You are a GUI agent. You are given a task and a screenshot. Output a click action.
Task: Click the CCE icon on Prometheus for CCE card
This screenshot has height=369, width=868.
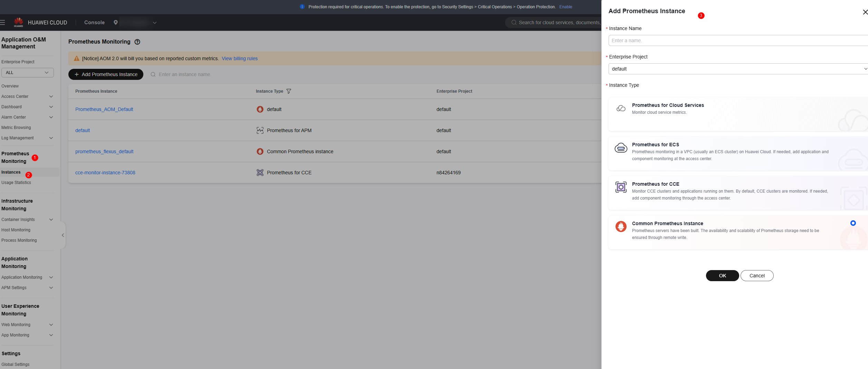621,187
